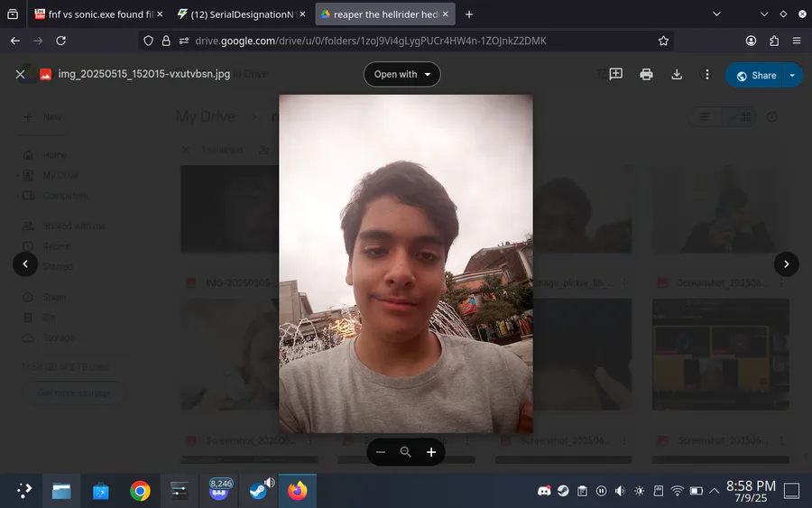This screenshot has width=812, height=508.
Task: Expand the hidden system tray icons arrow
Action: (x=715, y=491)
